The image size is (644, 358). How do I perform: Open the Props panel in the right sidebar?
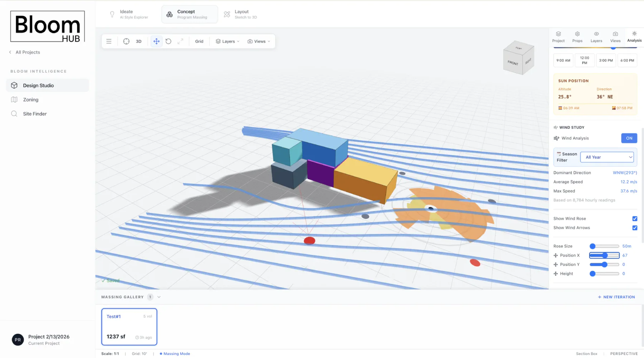(x=577, y=37)
